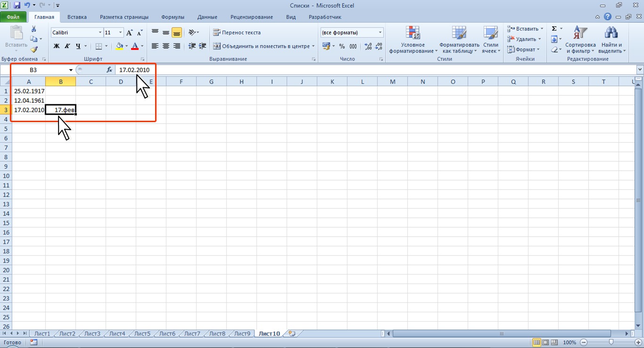Increase cell indent
Screen dimensions: 644x348
click(203, 46)
